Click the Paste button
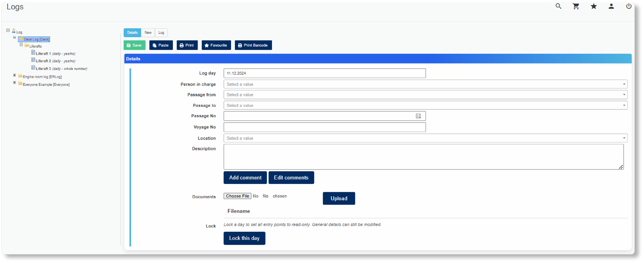Viewport: 644px width, 263px height. (161, 45)
